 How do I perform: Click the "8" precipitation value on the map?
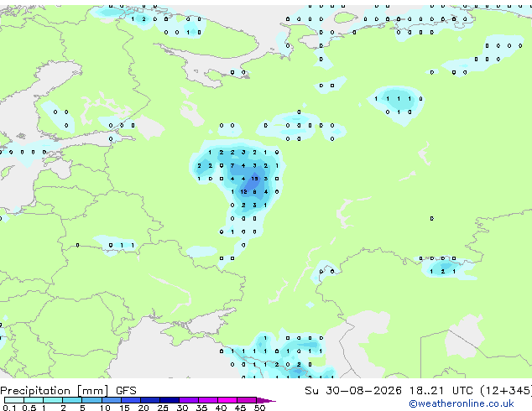coord(255,192)
